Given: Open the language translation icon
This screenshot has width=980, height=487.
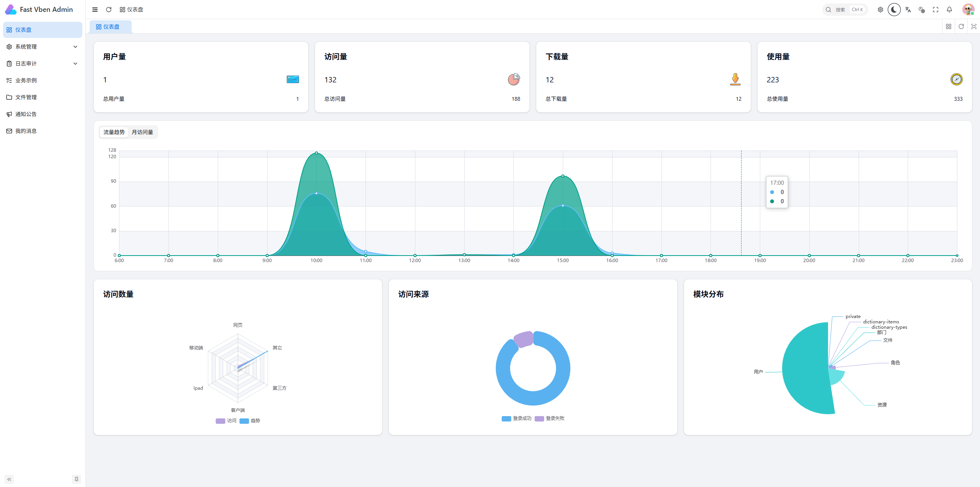Looking at the screenshot, I should point(908,10).
